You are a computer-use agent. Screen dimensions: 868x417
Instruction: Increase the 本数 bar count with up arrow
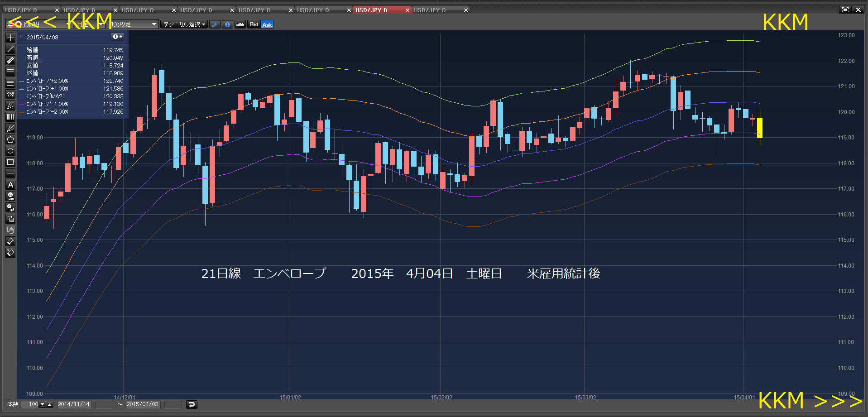coord(50,404)
